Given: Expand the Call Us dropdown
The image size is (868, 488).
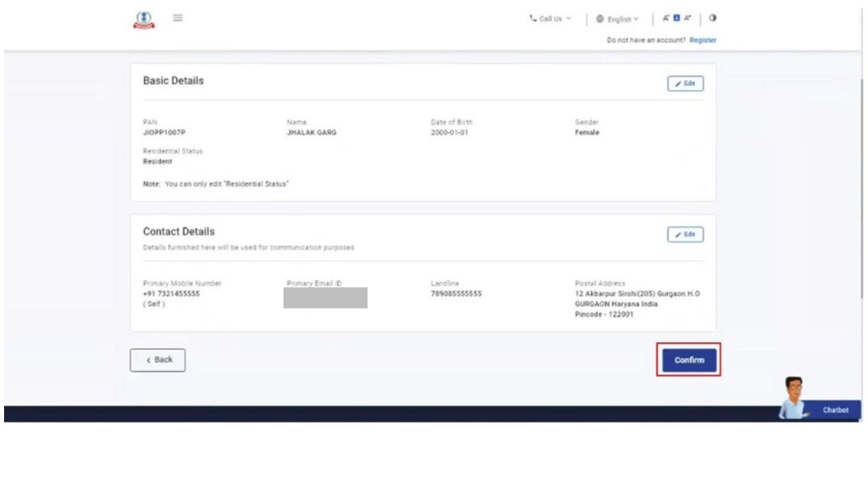Looking at the screenshot, I should (568, 19).
